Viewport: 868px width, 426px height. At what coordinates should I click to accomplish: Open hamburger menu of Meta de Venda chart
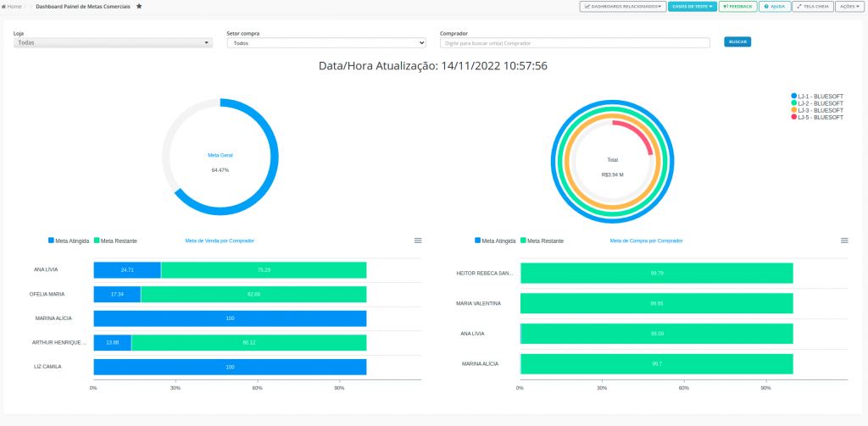pos(418,241)
